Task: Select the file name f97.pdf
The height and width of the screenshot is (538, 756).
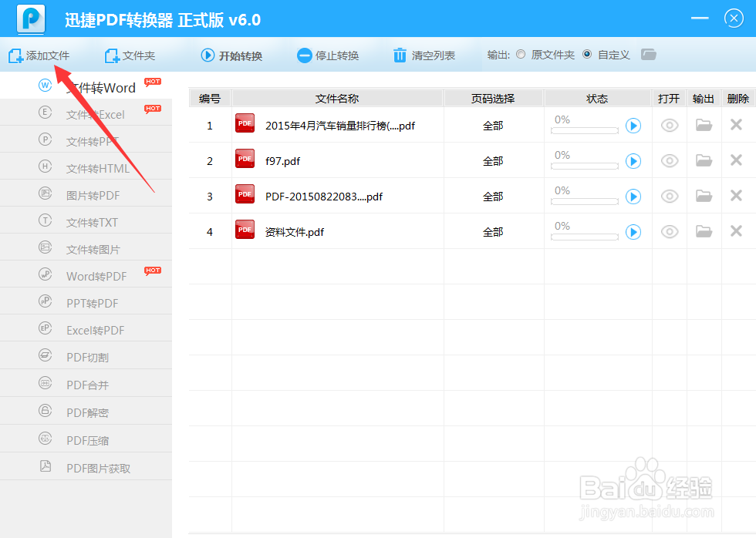Action: [282, 161]
